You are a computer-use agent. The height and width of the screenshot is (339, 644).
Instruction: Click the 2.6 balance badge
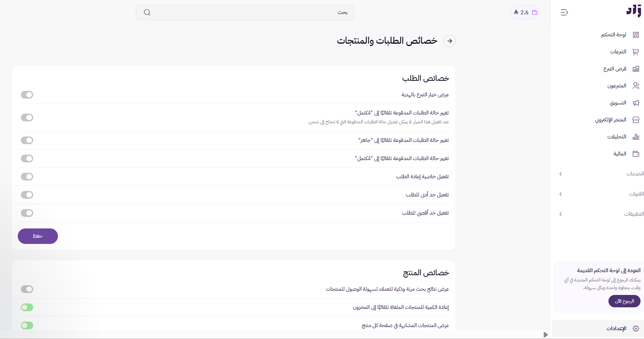pyautogui.click(x=525, y=12)
